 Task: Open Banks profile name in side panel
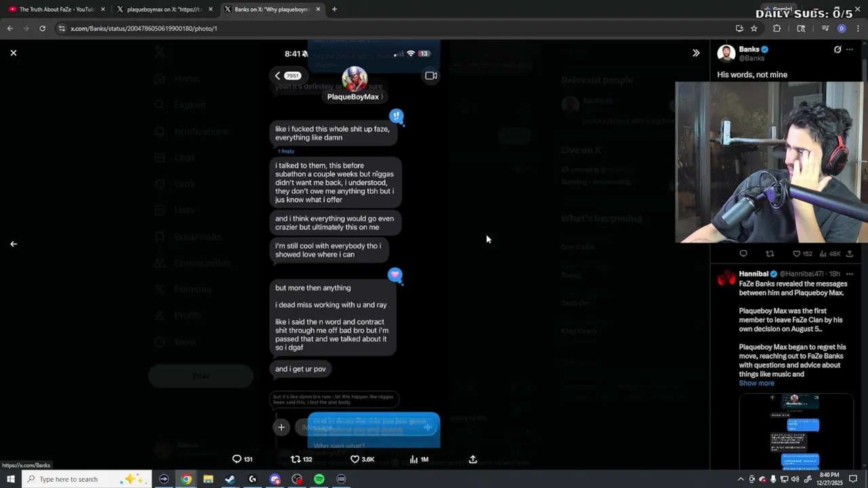click(749, 49)
